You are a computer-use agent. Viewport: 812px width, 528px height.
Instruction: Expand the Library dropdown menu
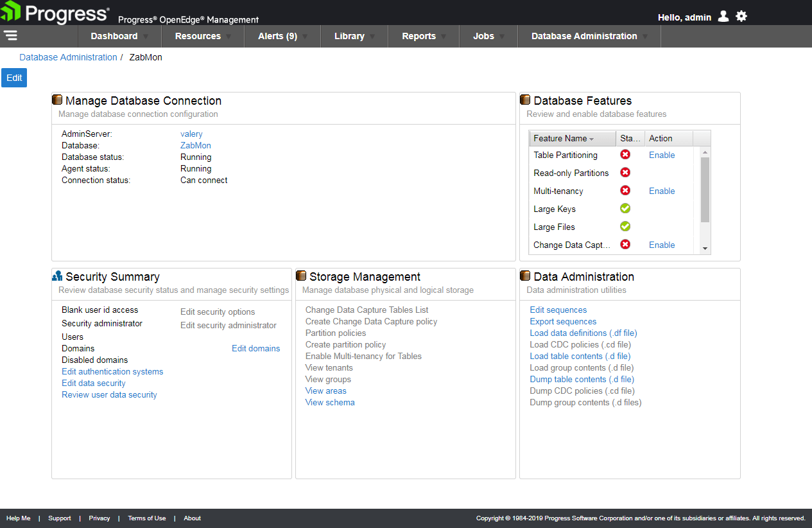(x=354, y=36)
